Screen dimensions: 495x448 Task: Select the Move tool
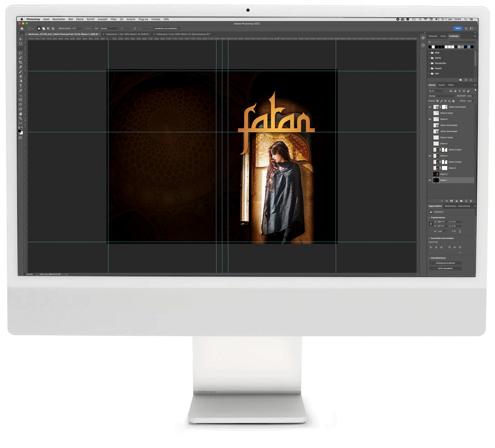tap(21, 39)
